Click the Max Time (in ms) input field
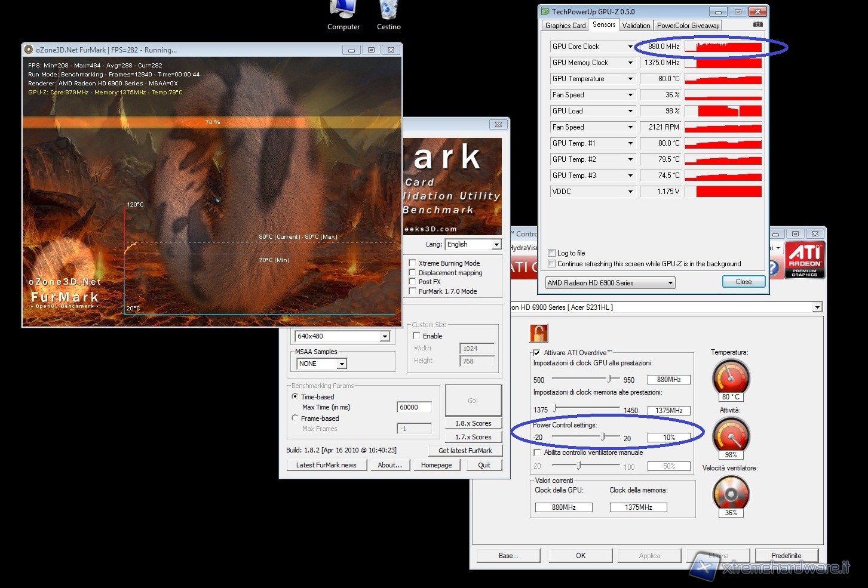The height and width of the screenshot is (588, 868). pos(414,407)
